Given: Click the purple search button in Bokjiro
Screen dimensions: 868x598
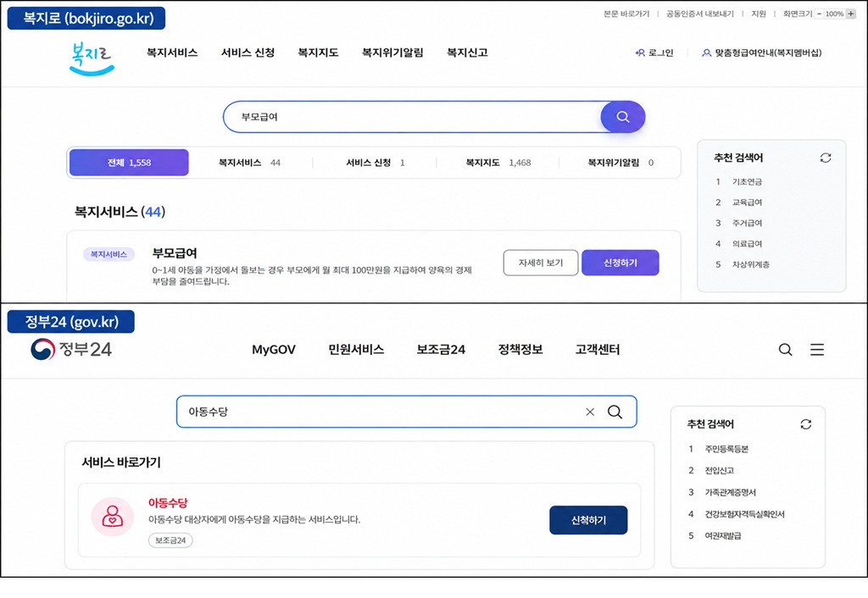Looking at the screenshot, I should tap(623, 117).
